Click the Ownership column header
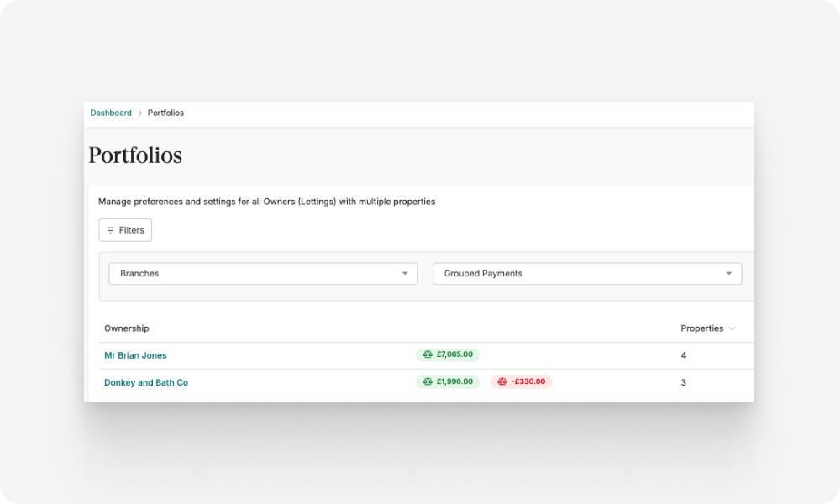Viewport: 840px width, 504px height. point(126,328)
